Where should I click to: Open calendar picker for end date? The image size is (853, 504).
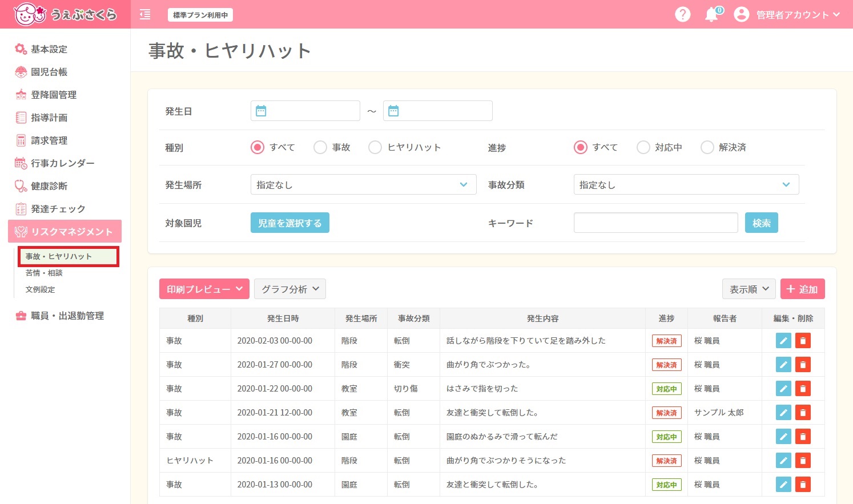coord(393,111)
